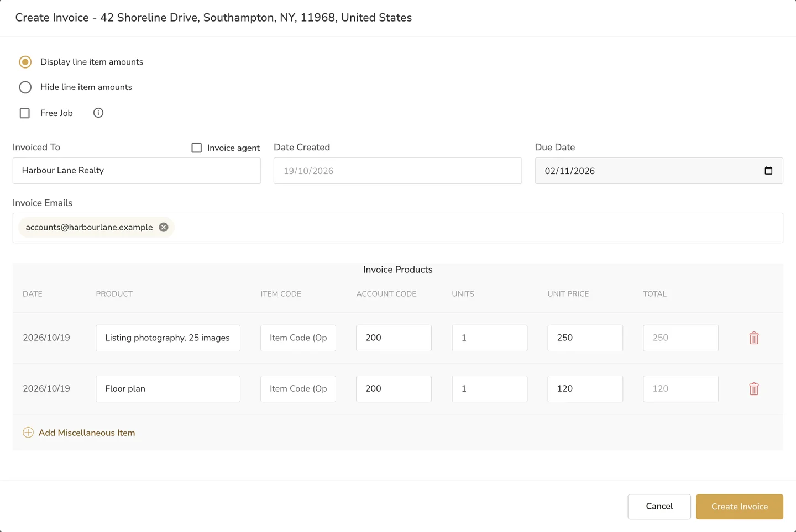The image size is (796, 532).
Task: Click the Add Miscellaneous Item link
Action: 87,433
